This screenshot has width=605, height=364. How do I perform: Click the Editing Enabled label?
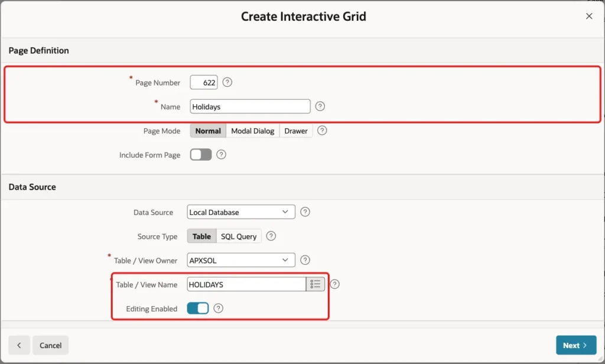pos(152,309)
